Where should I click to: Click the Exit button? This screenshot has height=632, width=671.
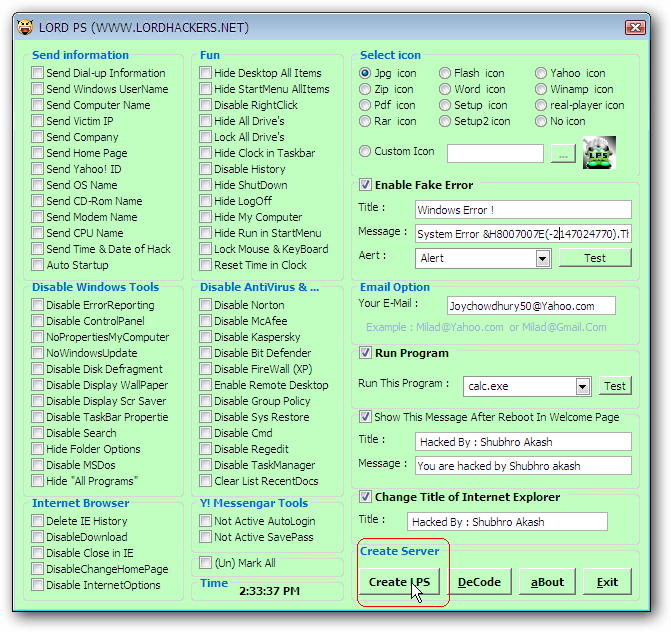[607, 582]
